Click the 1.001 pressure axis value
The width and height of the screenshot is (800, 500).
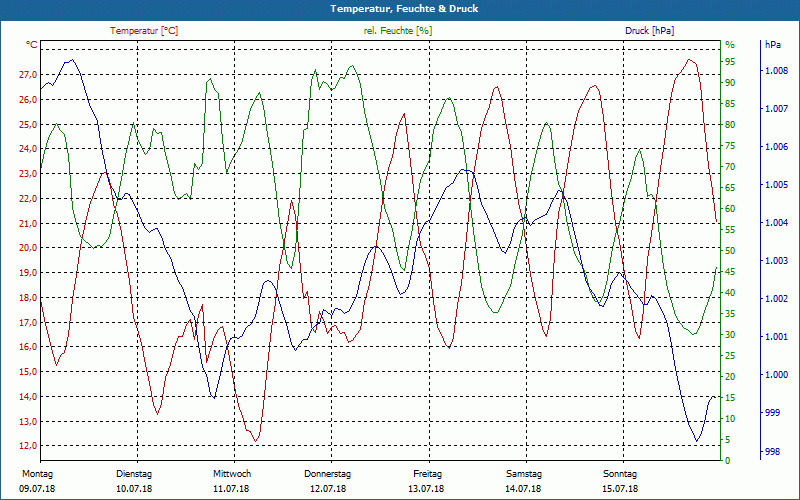(776, 337)
